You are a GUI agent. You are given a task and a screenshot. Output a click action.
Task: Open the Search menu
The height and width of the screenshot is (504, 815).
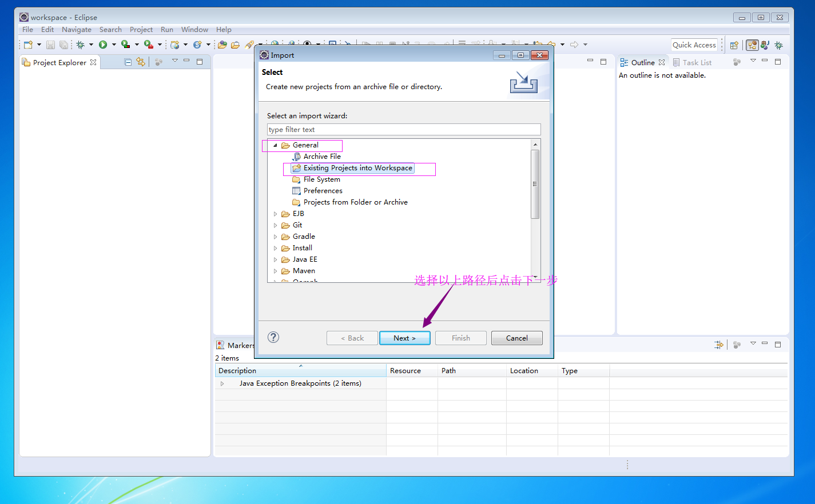pos(110,30)
